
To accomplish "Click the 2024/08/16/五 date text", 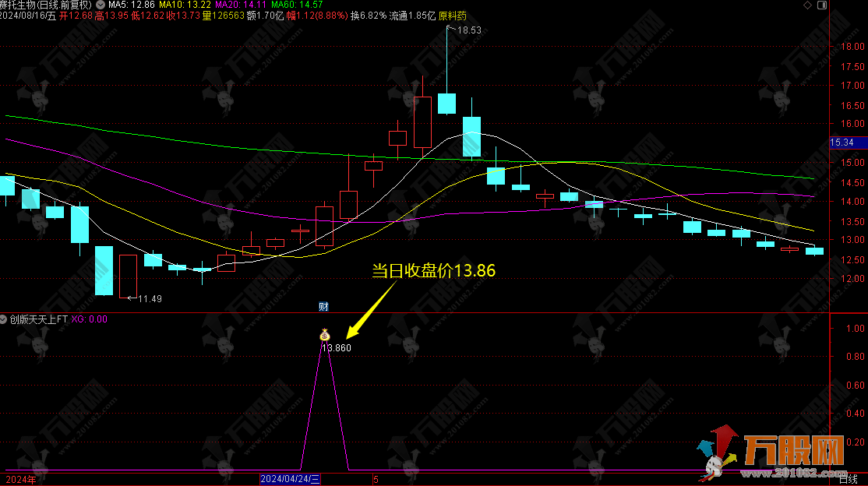I will (28, 16).
